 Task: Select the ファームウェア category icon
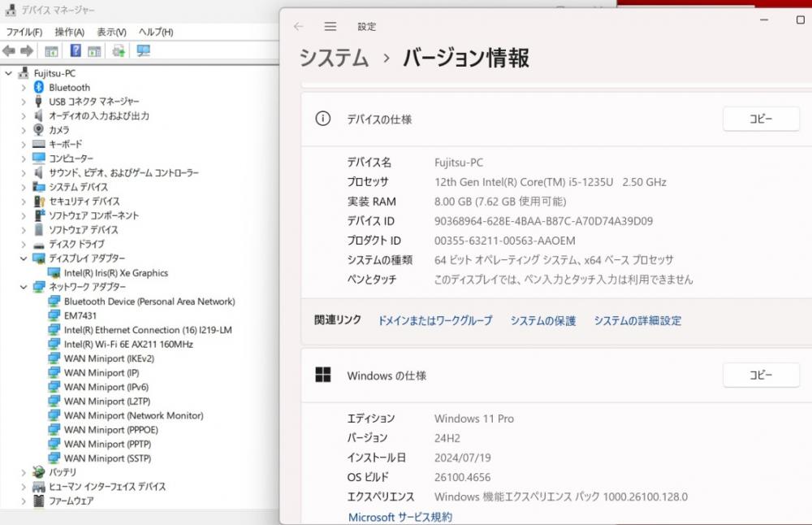(39, 501)
